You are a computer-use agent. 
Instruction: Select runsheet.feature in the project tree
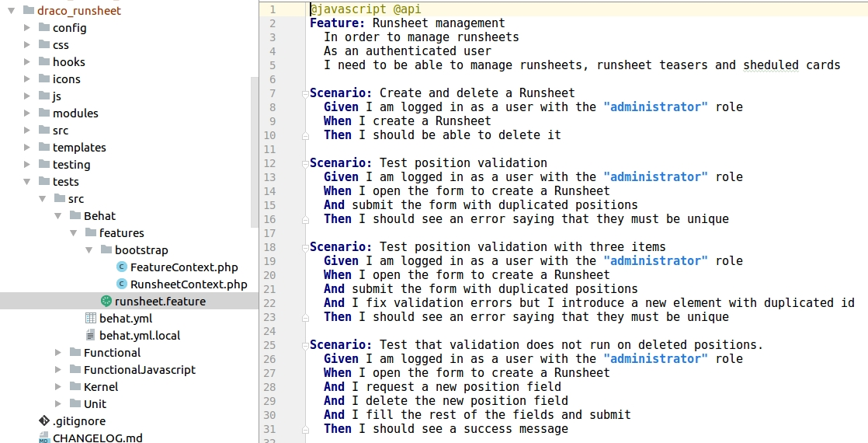[x=160, y=302]
